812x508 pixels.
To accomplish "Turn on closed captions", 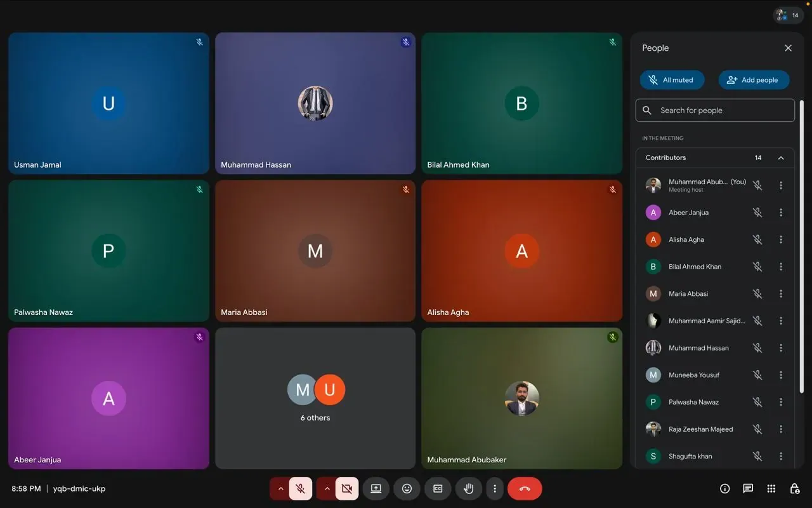I will (x=438, y=488).
